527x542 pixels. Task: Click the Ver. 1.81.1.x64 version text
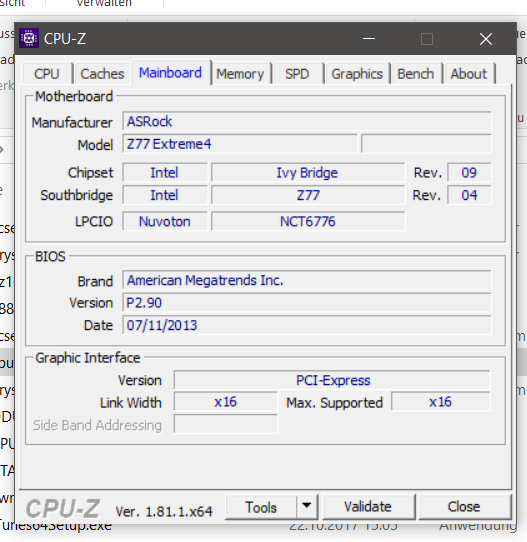coord(164,512)
